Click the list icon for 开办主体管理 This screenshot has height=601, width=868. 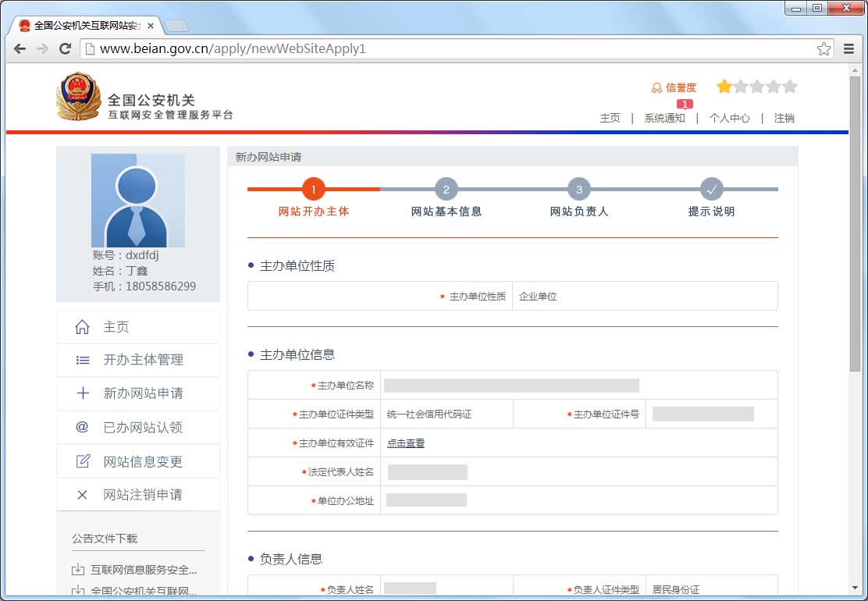click(82, 360)
